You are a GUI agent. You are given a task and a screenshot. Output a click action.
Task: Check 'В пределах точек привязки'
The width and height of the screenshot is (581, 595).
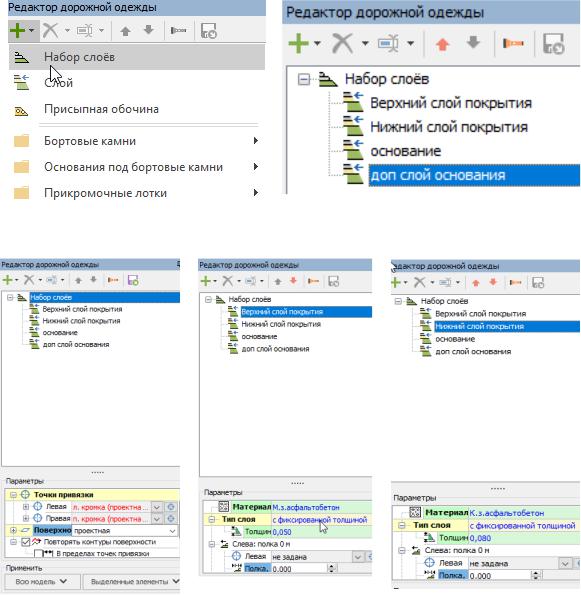[x=38, y=554]
